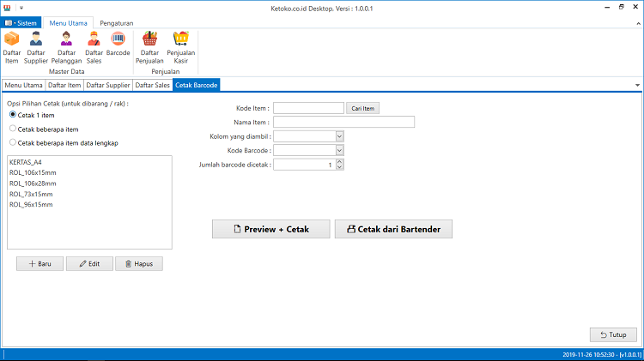Open Daftar Sales ribbon icon

(94, 47)
